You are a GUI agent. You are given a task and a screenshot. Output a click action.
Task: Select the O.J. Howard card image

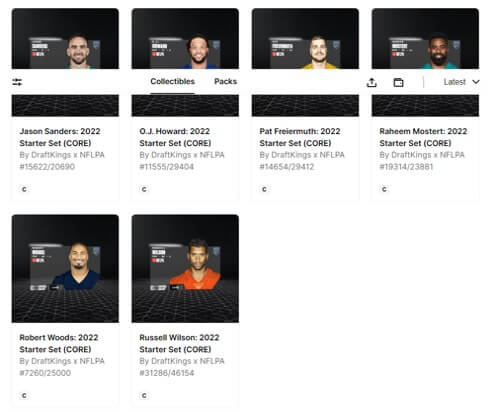(x=185, y=62)
